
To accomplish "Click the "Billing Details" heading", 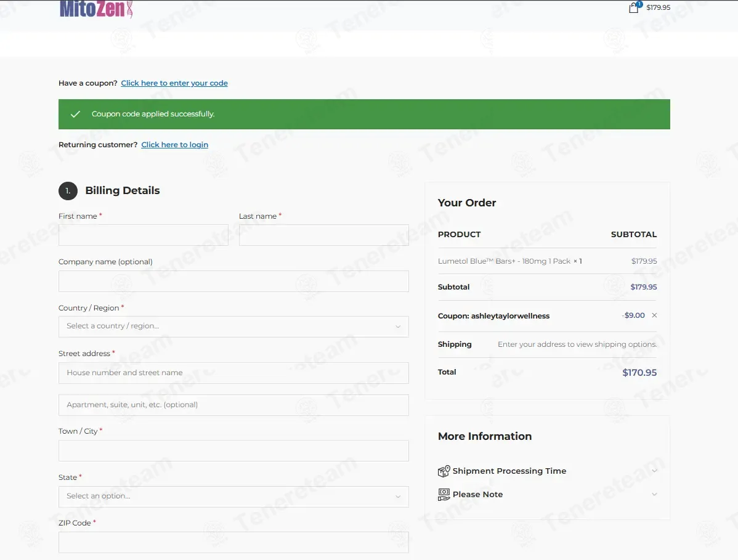I will (123, 190).
